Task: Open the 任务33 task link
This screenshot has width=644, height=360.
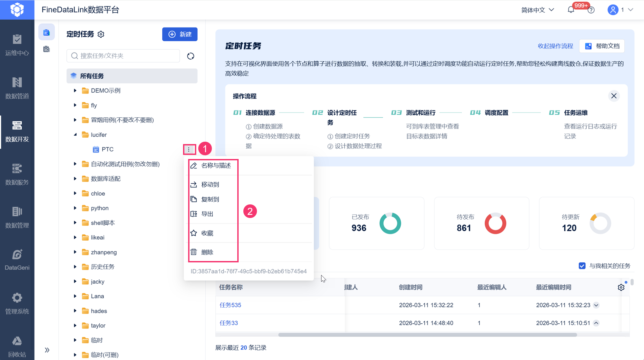Action: tap(229, 323)
